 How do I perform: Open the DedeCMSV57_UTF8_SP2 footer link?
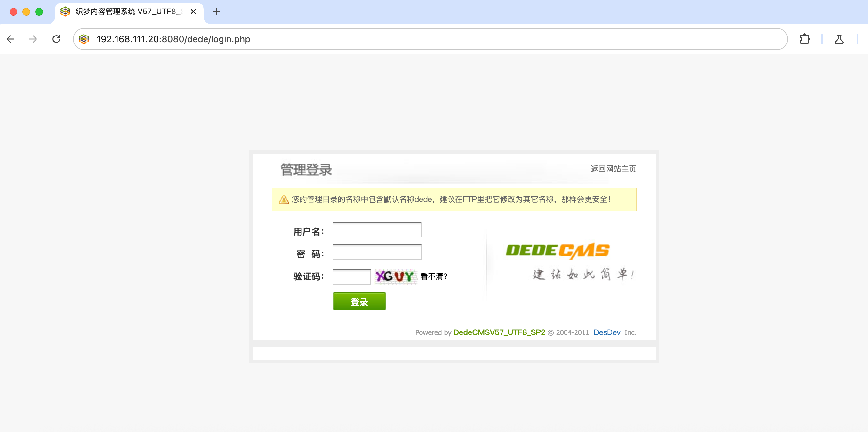pyautogui.click(x=499, y=332)
